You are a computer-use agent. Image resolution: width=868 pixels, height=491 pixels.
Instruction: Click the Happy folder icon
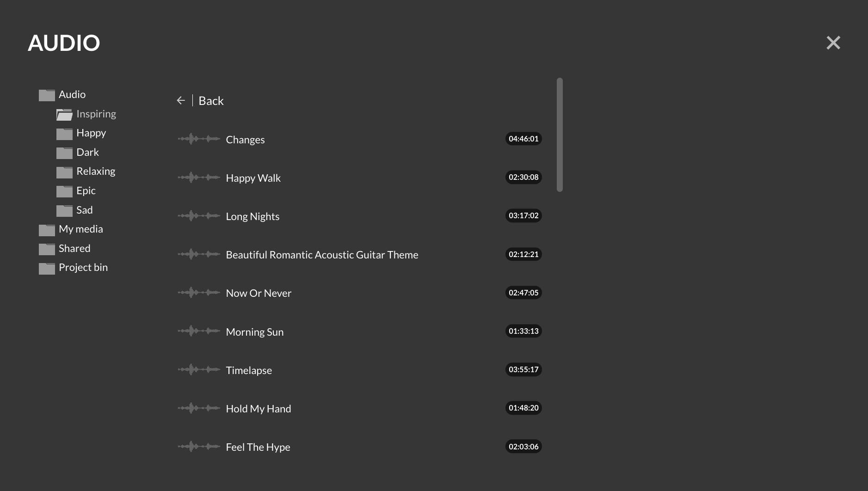tap(64, 134)
